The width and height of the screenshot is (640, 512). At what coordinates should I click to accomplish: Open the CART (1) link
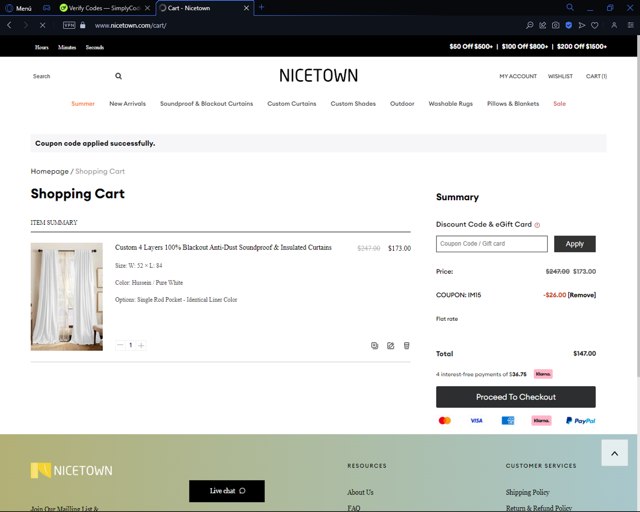596,76
